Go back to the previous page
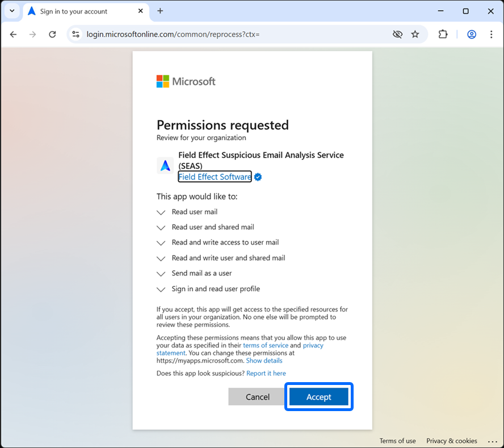504x448 pixels. (x=13, y=34)
